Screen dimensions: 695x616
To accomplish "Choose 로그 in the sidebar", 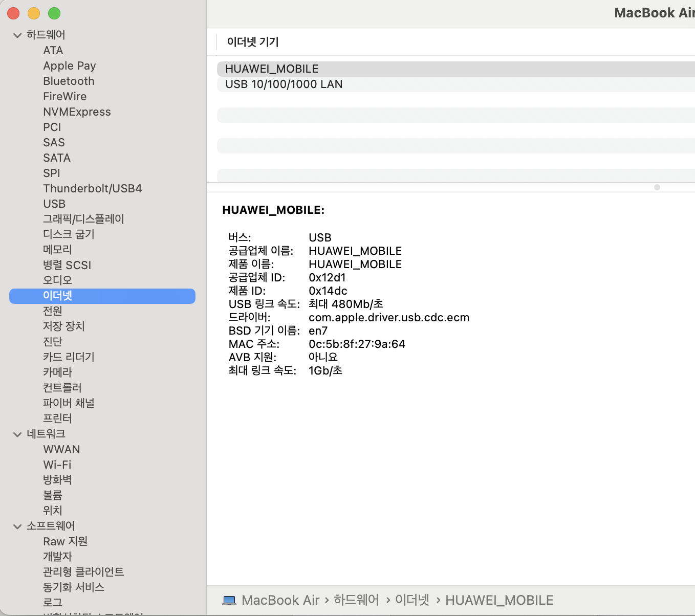I will (x=53, y=603).
